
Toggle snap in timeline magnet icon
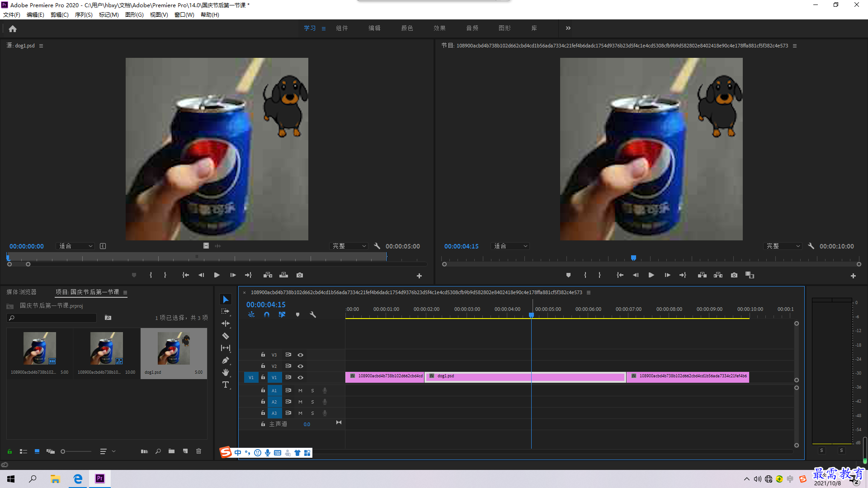click(x=267, y=314)
